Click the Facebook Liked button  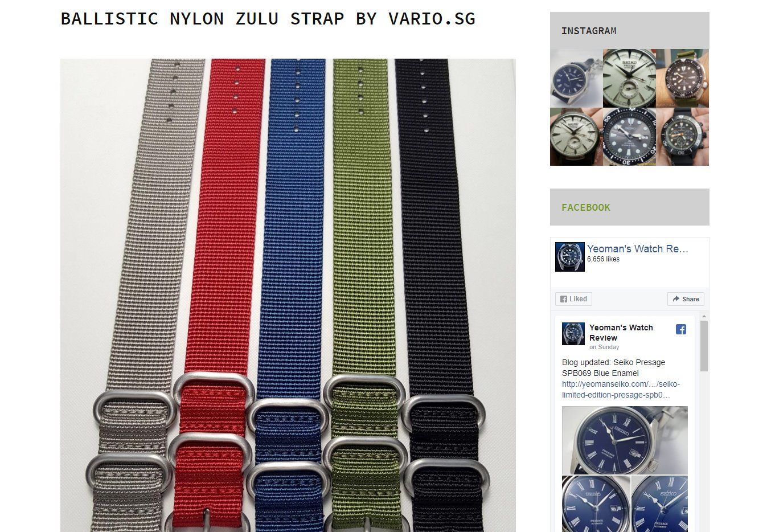tap(573, 299)
